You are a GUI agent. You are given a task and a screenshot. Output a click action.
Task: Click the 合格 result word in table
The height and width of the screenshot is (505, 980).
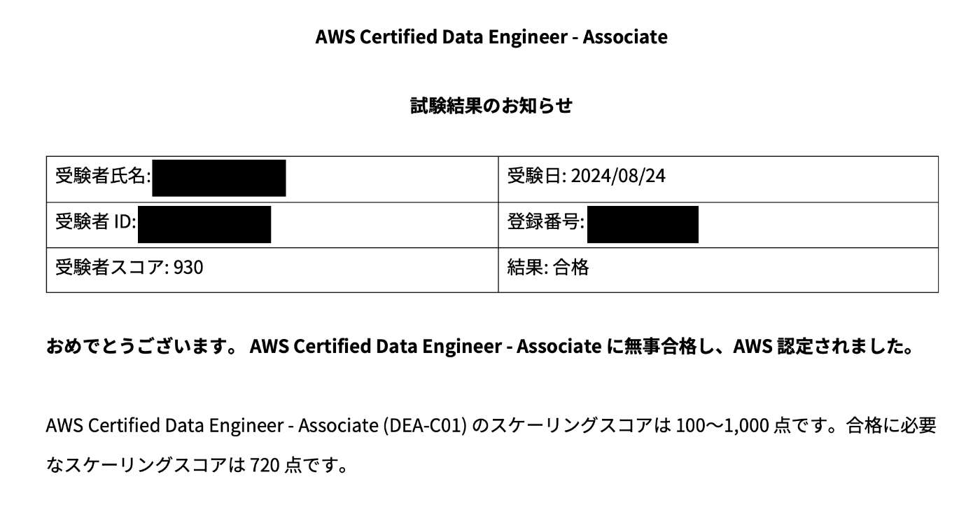point(571,268)
